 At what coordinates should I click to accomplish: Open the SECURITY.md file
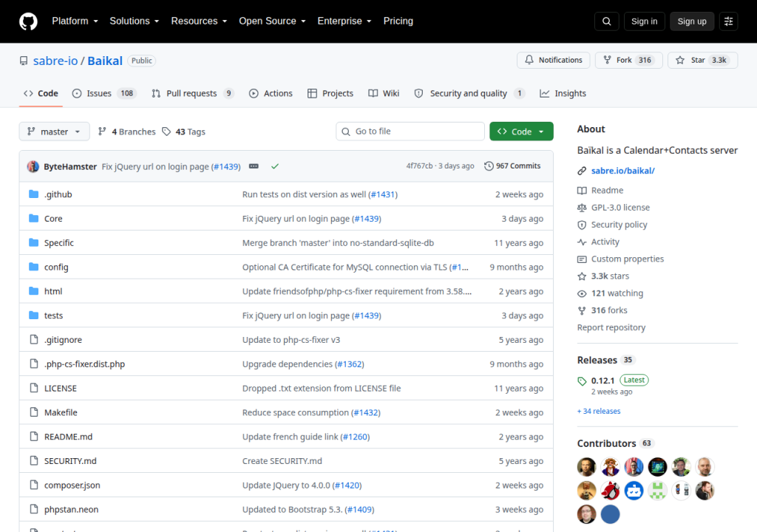(x=70, y=461)
